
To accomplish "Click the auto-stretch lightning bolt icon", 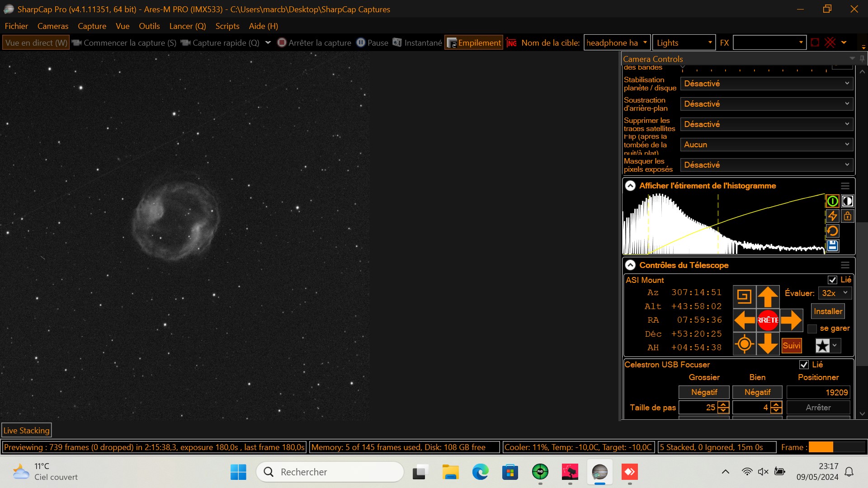I will point(832,216).
